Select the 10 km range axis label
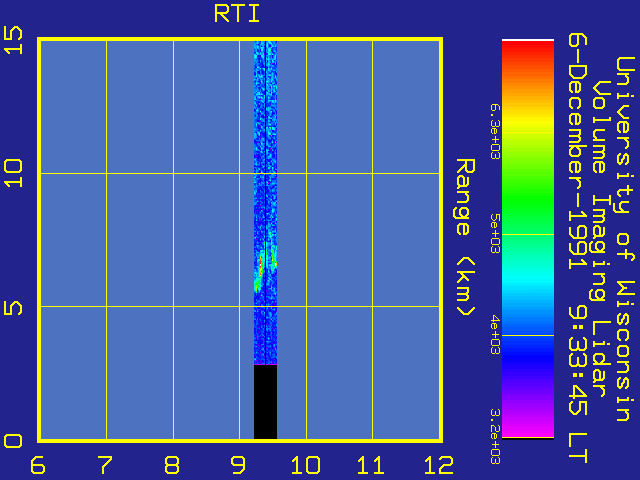Screen dimensions: 640x480 pos(13,173)
